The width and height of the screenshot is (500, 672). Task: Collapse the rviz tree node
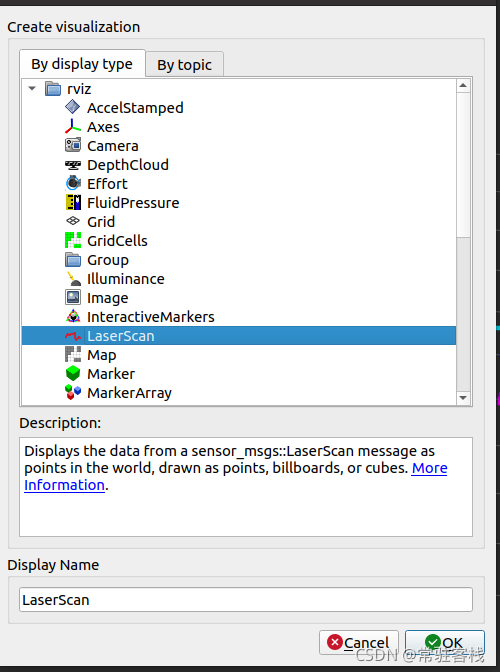pos(32,89)
